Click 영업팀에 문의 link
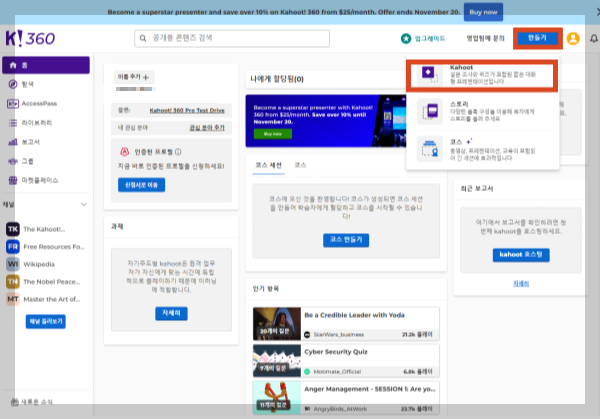600x419 pixels. [485, 38]
